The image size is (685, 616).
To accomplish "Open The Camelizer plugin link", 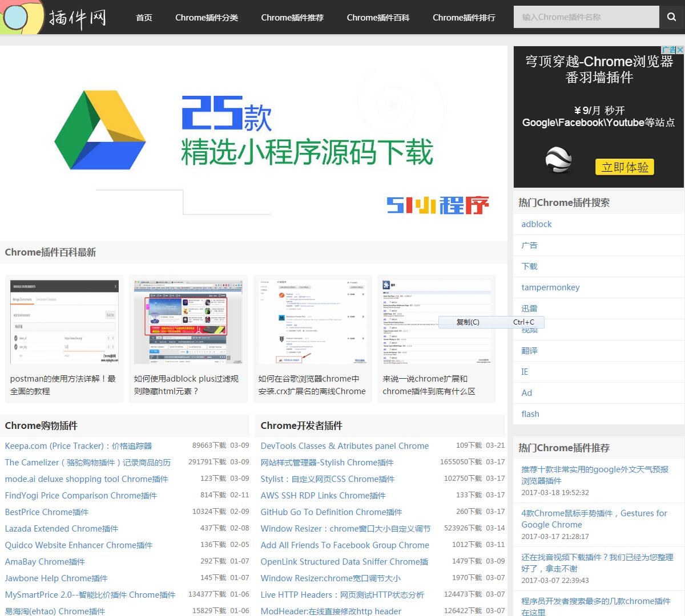I will tap(88, 463).
